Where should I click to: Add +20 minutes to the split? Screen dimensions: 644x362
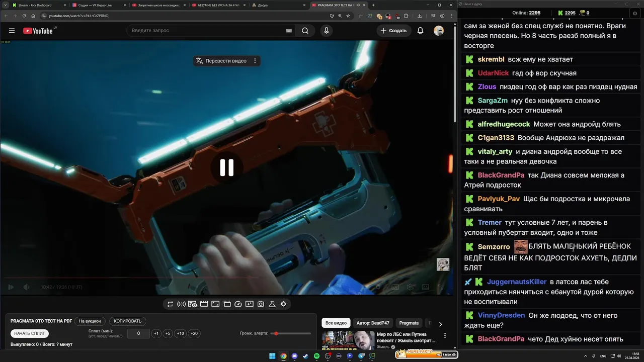click(x=194, y=333)
